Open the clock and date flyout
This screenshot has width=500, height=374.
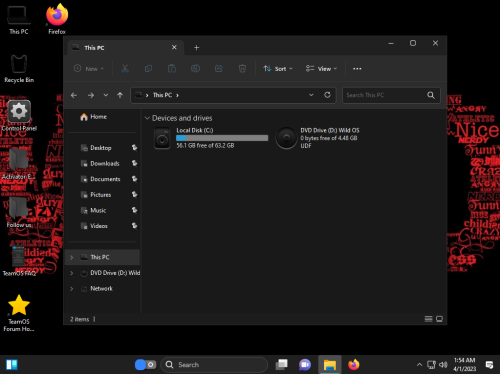tap(465, 365)
